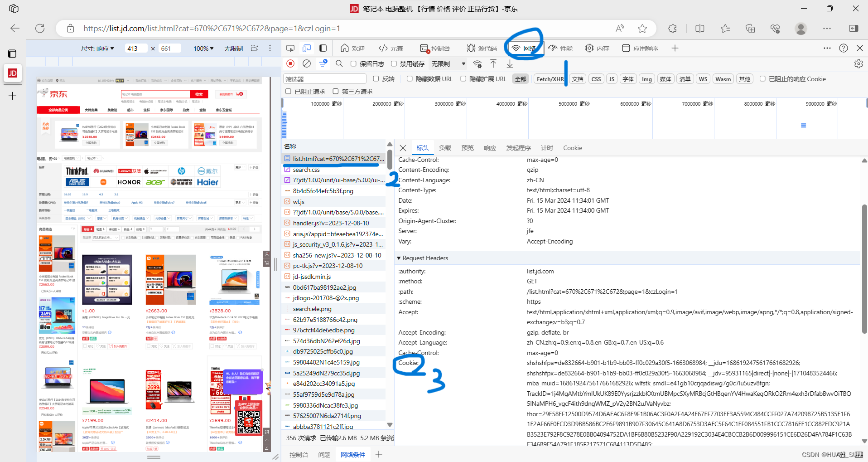This screenshot has width=868, height=462.
Task: Check 隐藏扩展 URL checkbox
Action: pos(463,79)
